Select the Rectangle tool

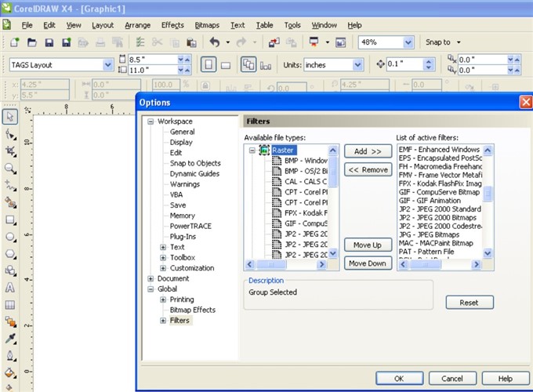point(10,220)
